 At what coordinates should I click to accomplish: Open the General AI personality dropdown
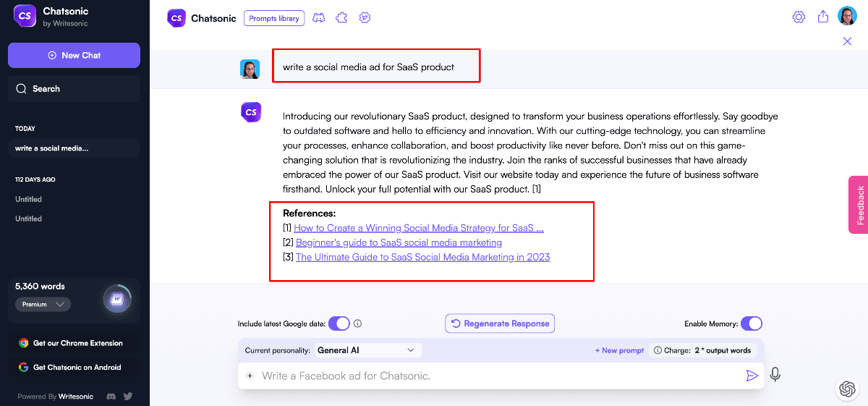[366, 350]
